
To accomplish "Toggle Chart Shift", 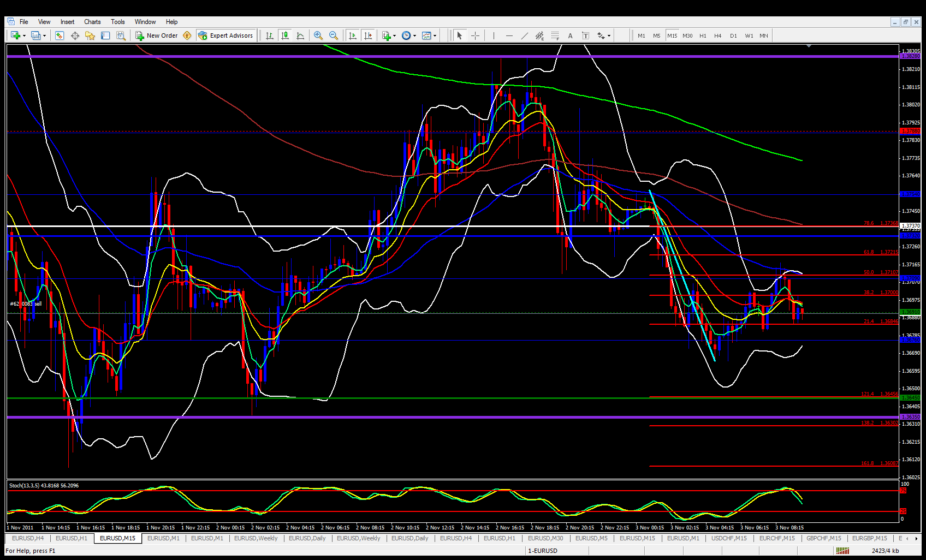I will 368,35.
